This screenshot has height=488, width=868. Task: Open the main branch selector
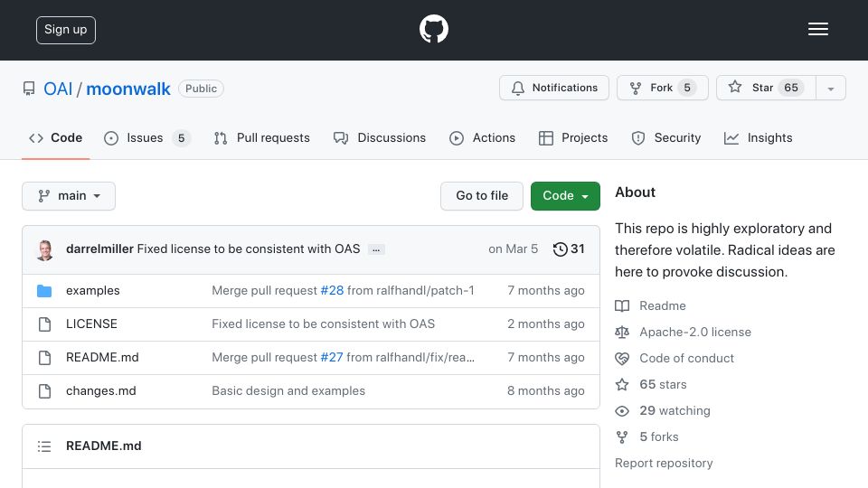coord(69,196)
